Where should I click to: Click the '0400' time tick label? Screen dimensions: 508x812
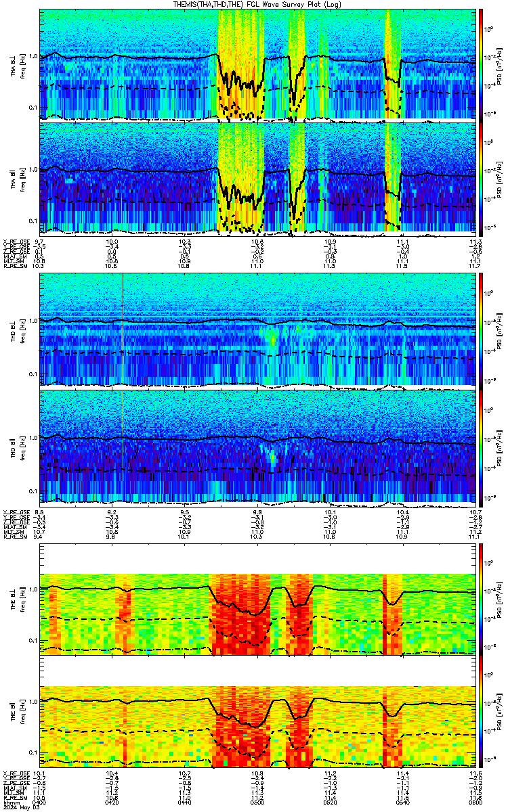point(40,803)
